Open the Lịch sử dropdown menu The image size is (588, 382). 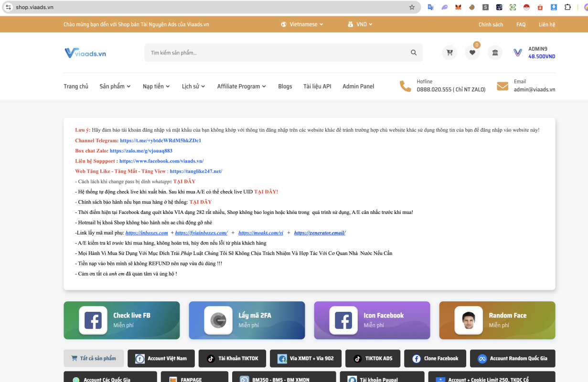[x=193, y=86]
